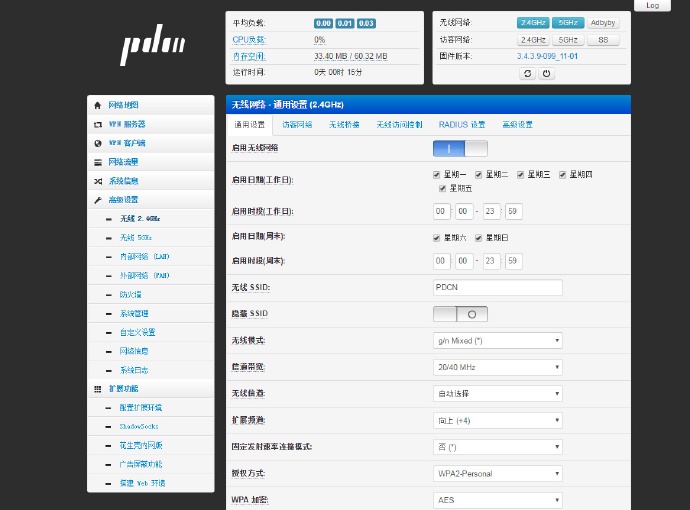Click the 扩展功能 grid icon

[x=98, y=389]
